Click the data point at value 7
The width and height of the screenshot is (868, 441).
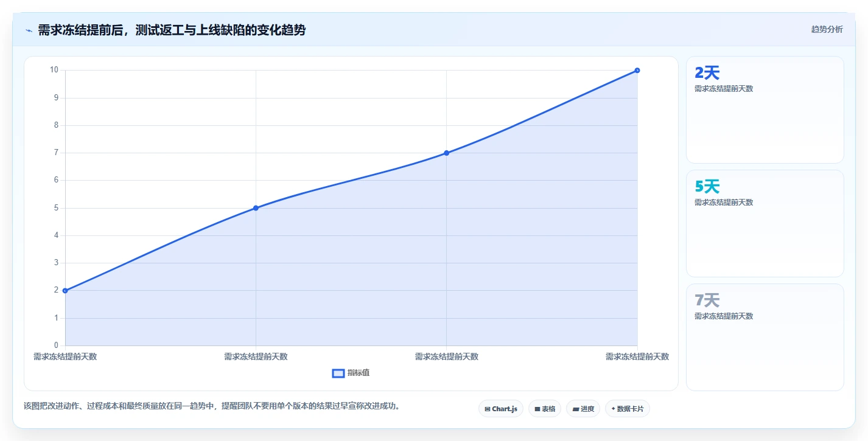click(447, 153)
